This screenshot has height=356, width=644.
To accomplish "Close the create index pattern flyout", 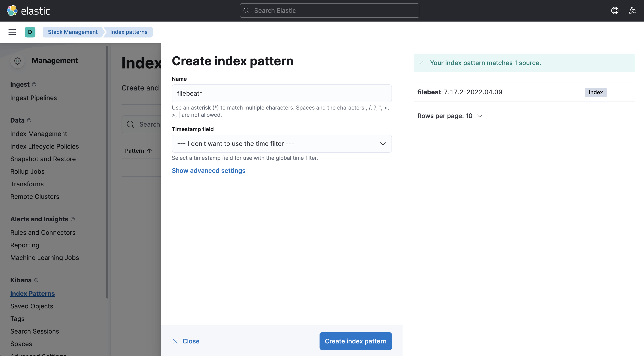I will point(186,341).
